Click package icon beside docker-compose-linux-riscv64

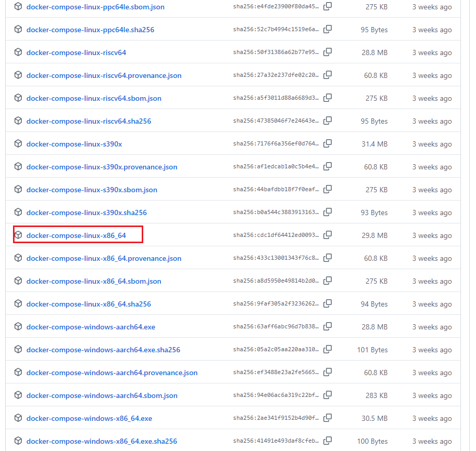[18, 52]
